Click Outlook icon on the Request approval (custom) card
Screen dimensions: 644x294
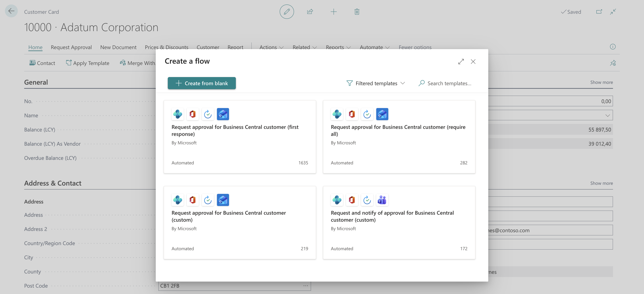pyautogui.click(x=223, y=200)
